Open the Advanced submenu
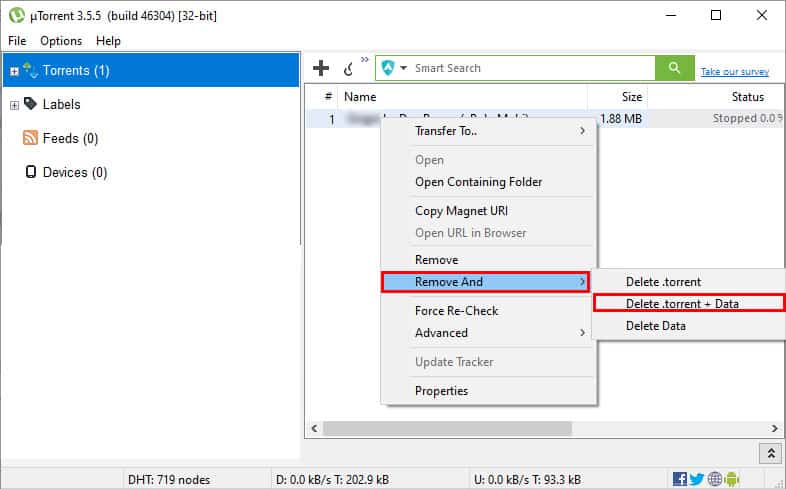 click(489, 333)
